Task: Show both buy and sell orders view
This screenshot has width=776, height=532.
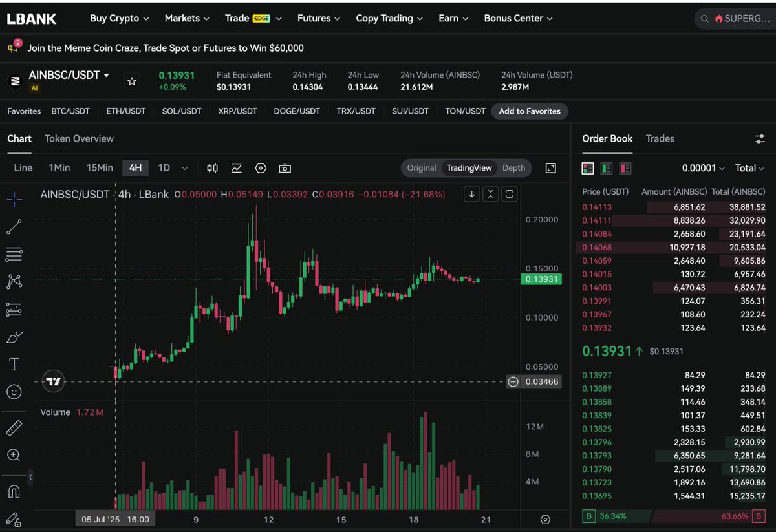Action: pyautogui.click(x=587, y=168)
